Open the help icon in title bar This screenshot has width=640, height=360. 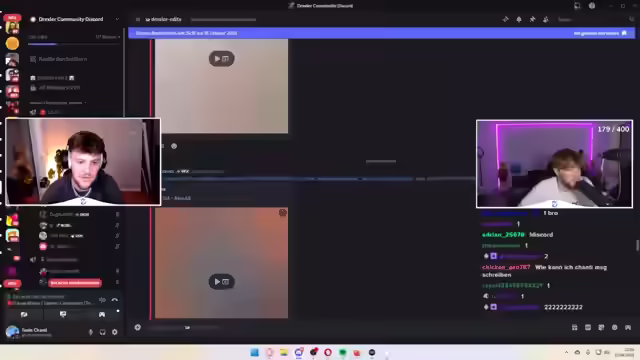592,6
